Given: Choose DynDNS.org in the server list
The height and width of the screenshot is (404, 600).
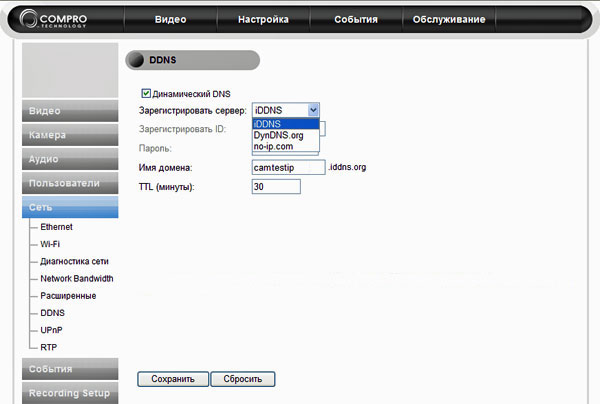Looking at the screenshot, I should pyautogui.click(x=285, y=135).
